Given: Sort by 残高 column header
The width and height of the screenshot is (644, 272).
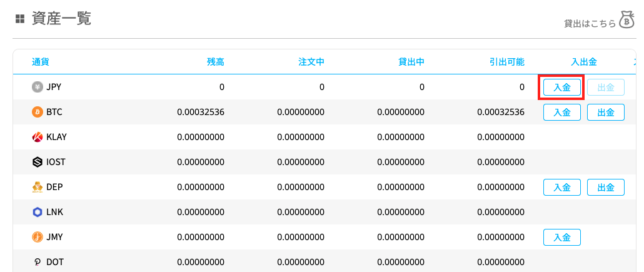Looking at the screenshot, I should 216,62.
